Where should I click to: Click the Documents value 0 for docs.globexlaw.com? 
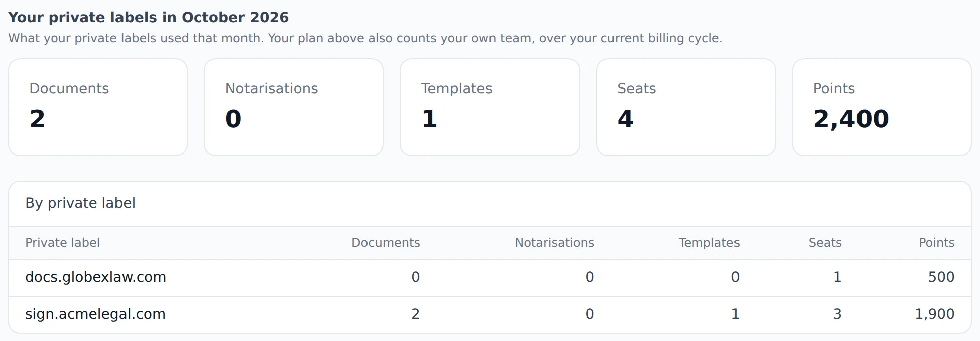(416, 277)
